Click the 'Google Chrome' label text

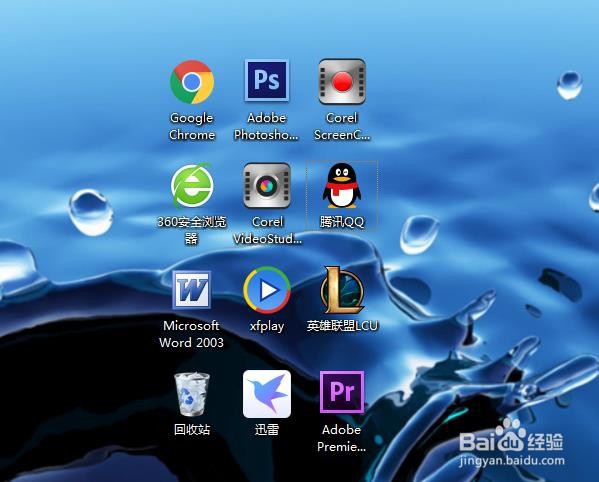click(192, 126)
